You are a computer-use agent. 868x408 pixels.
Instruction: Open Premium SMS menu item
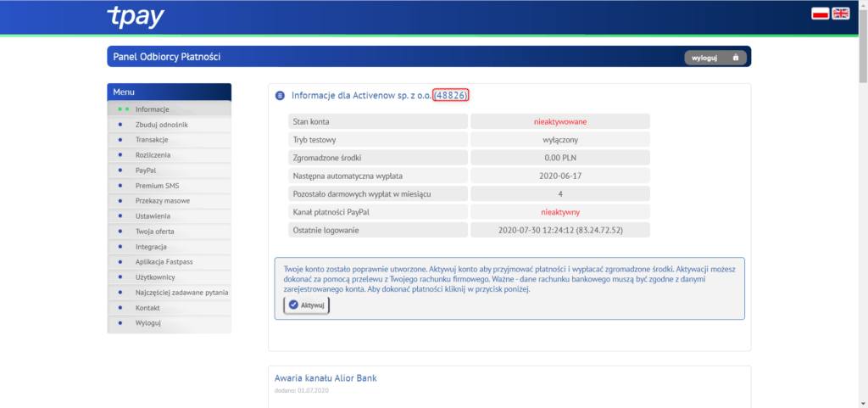click(170, 186)
